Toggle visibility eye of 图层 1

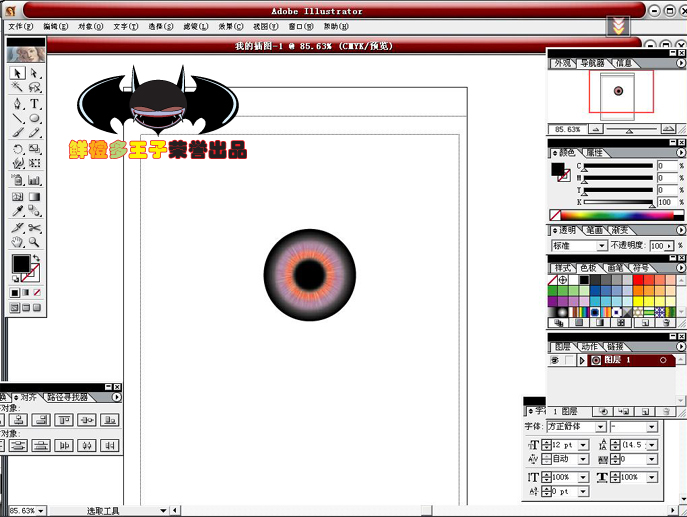(x=555, y=360)
